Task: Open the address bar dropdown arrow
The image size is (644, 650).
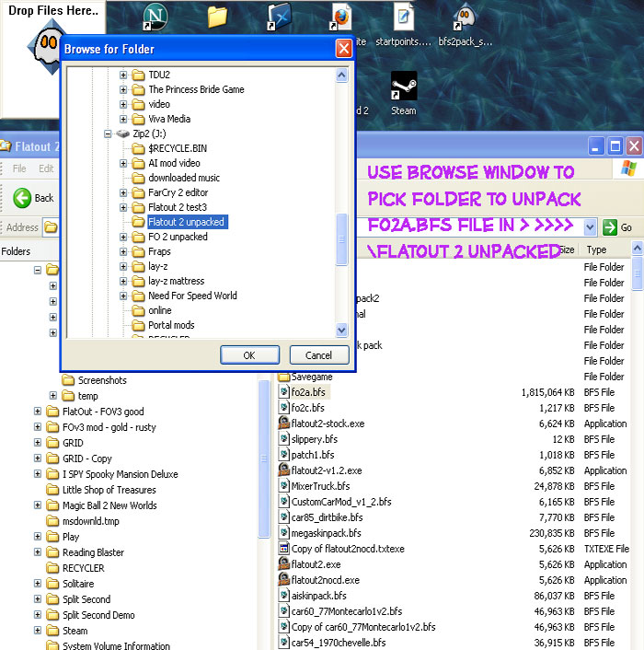Action: (x=590, y=227)
